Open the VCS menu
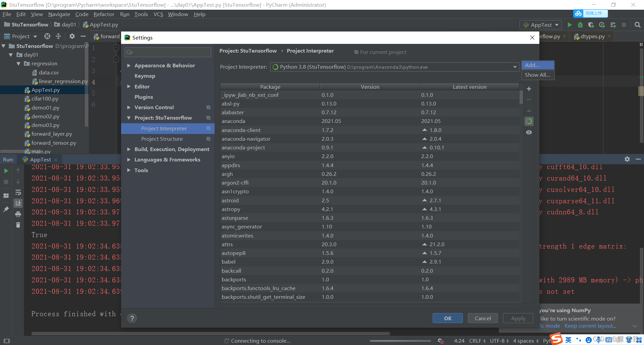 point(158,14)
